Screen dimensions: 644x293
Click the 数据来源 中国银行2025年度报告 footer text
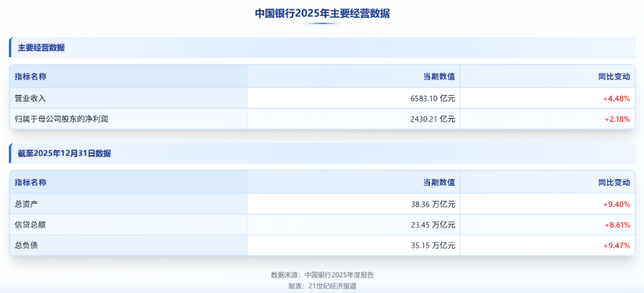tap(322, 274)
